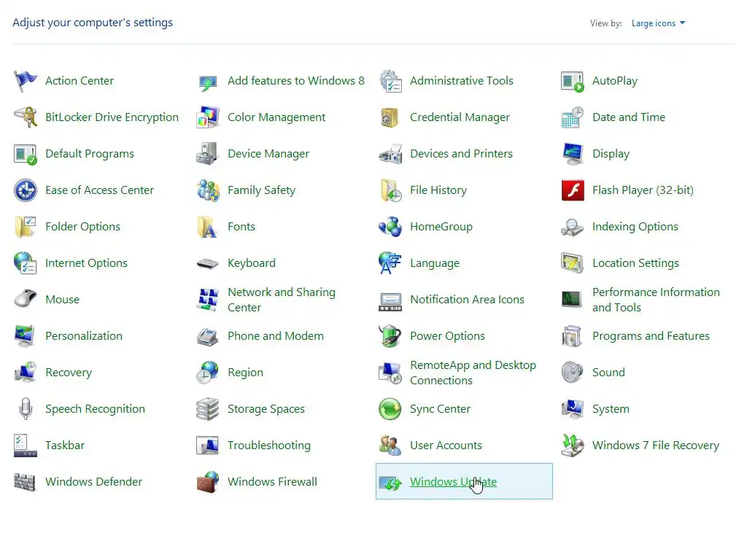The image size is (747, 560).
Task: Open BitLocker Drive Encryption keys icon
Action: point(26,117)
